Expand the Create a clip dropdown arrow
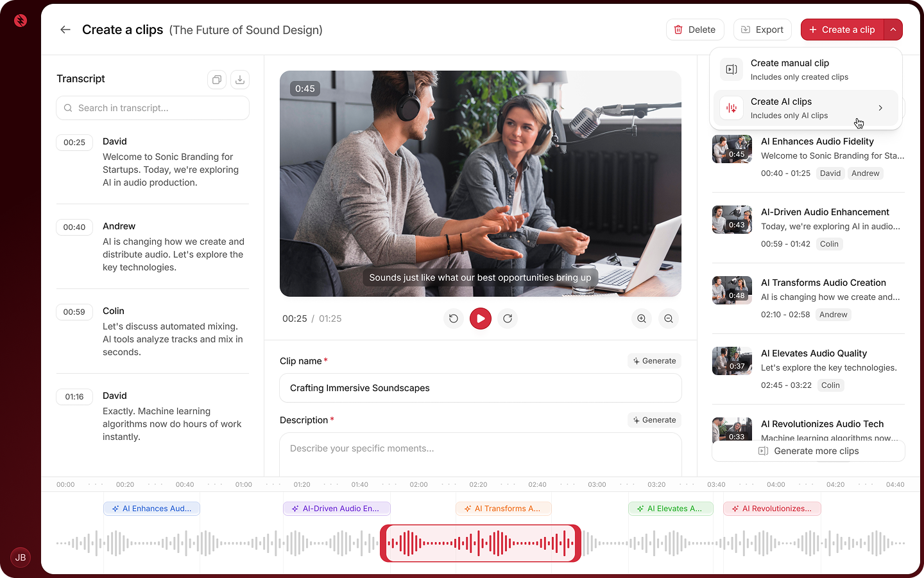The image size is (924, 578). [893, 30]
